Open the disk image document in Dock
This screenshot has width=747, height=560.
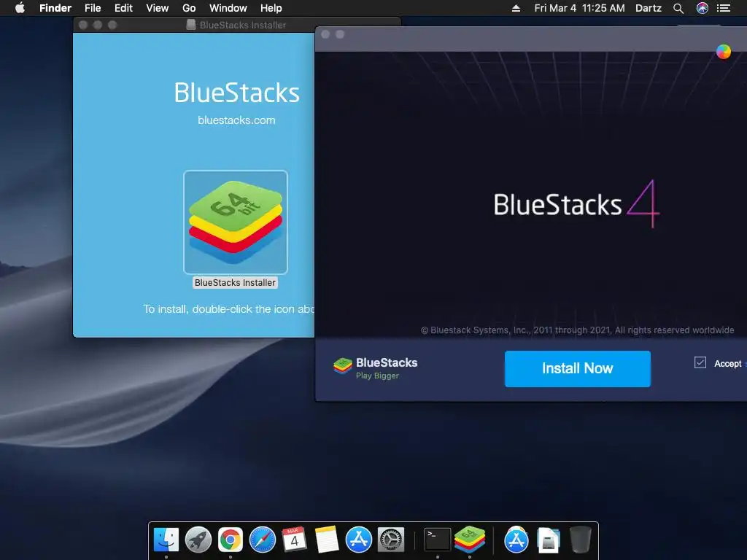[549, 540]
